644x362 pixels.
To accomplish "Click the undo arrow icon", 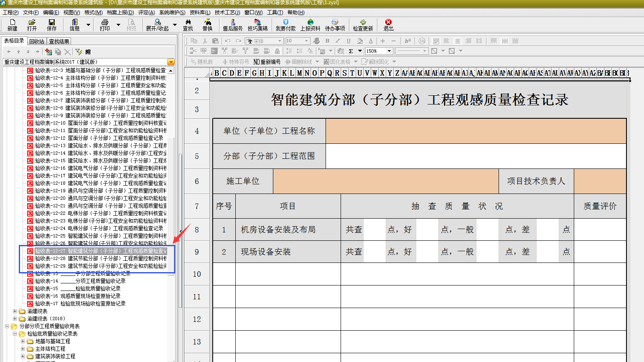I will (228, 41).
